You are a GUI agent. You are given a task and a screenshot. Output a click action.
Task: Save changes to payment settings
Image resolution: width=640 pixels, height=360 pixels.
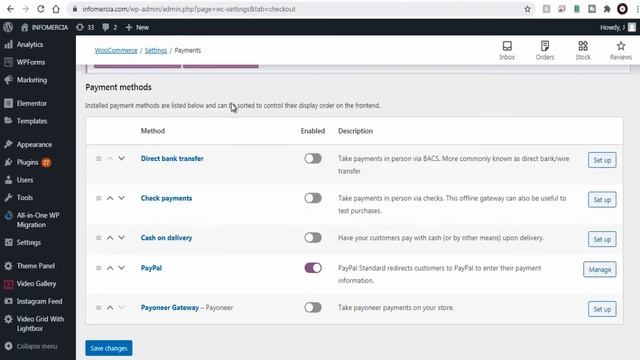(x=109, y=348)
